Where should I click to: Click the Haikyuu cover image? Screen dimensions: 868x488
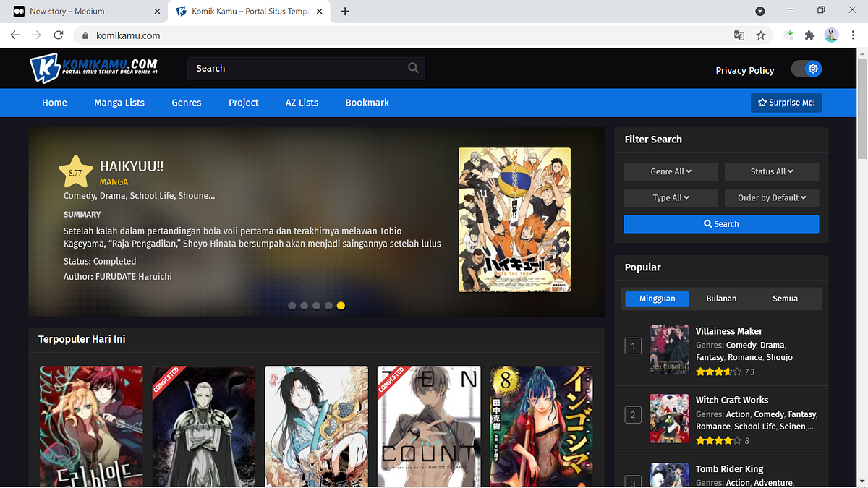[514, 220]
